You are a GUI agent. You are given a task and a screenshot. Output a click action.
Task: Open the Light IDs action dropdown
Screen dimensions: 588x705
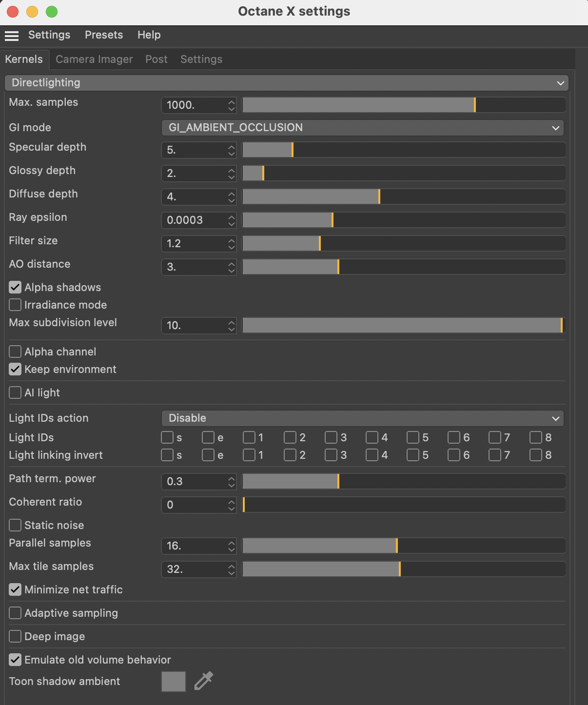[x=362, y=418]
